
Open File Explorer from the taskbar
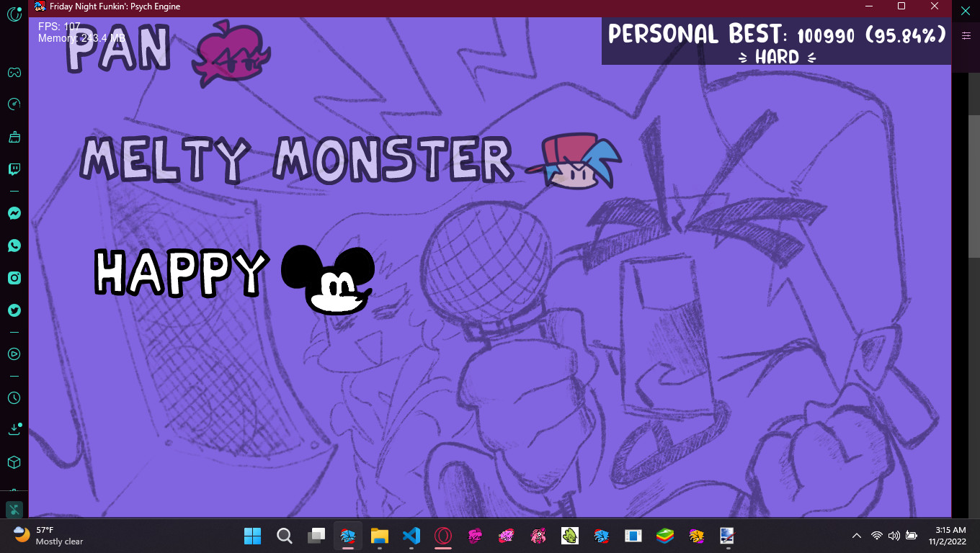(x=380, y=536)
